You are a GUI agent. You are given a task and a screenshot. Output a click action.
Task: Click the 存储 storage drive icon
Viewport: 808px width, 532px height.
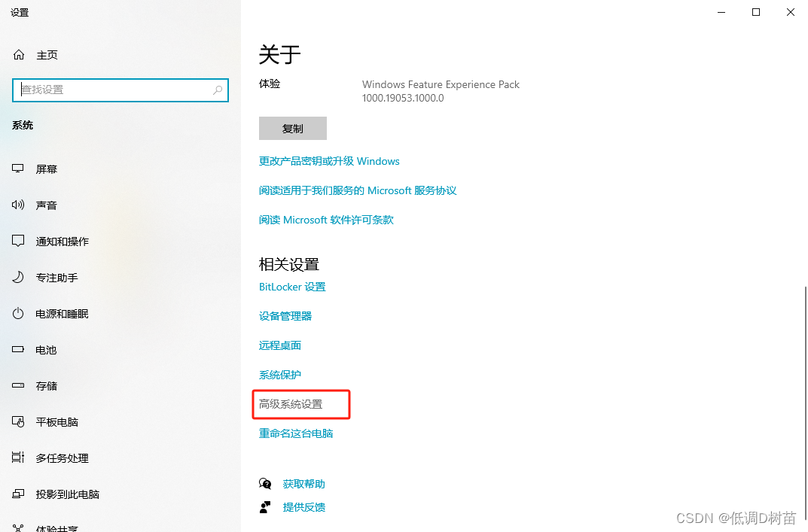[18, 385]
